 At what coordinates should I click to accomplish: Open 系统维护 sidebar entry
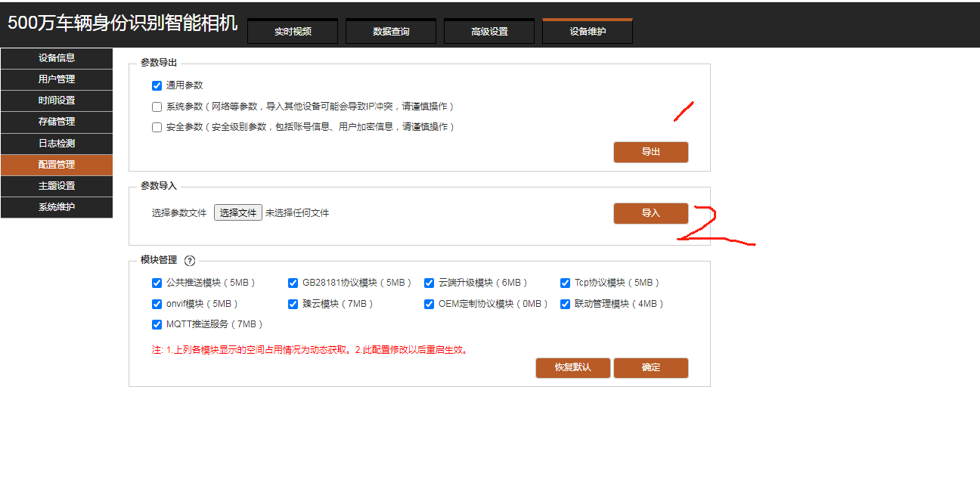coord(57,207)
